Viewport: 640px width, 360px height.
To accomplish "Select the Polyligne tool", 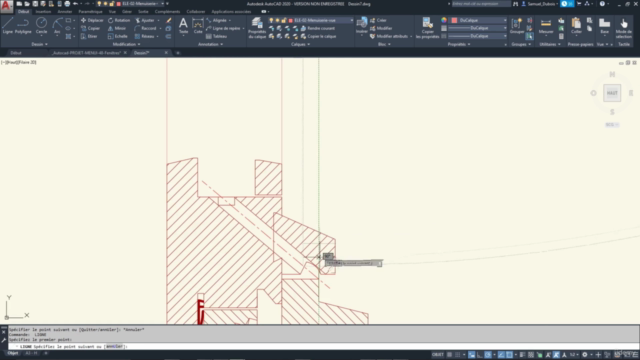I will (23, 25).
